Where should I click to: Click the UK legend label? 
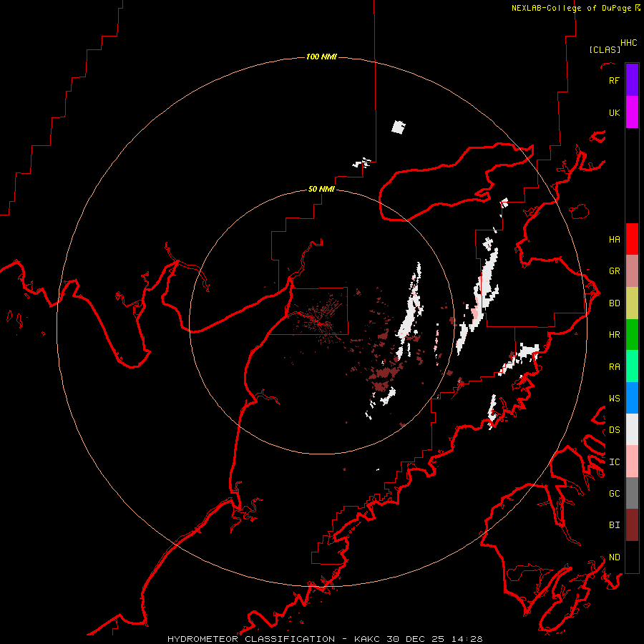pos(614,112)
